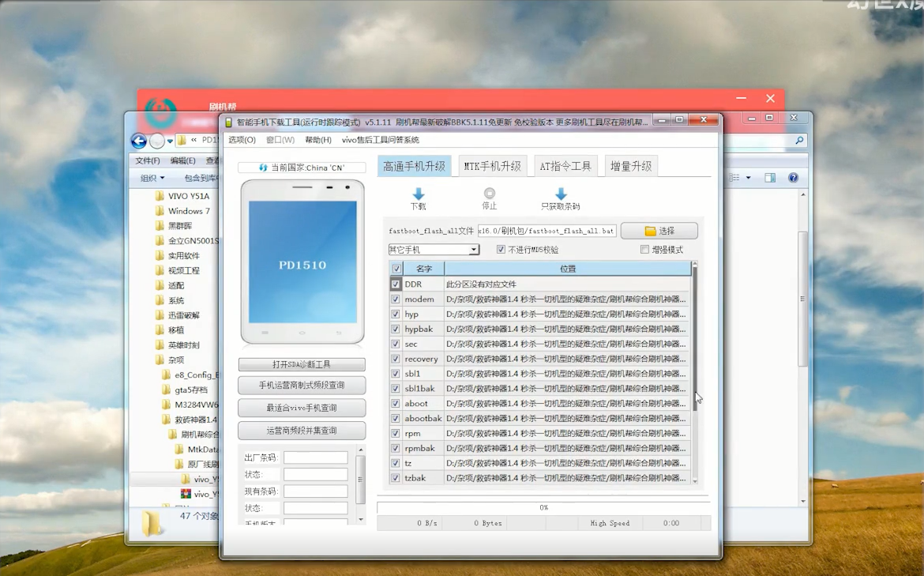
Task: Click the search magnifier in Explorer window
Action: point(799,141)
